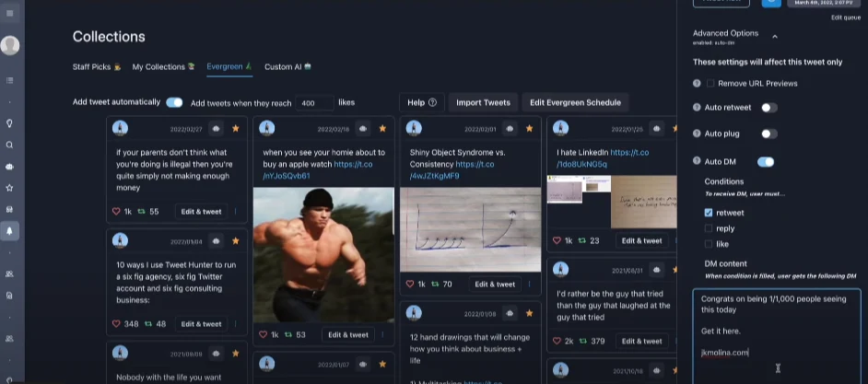Open the highlighted active icon in the sidebar
Image resolution: width=868 pixels, height=384 pixels.
pos(9,231)
